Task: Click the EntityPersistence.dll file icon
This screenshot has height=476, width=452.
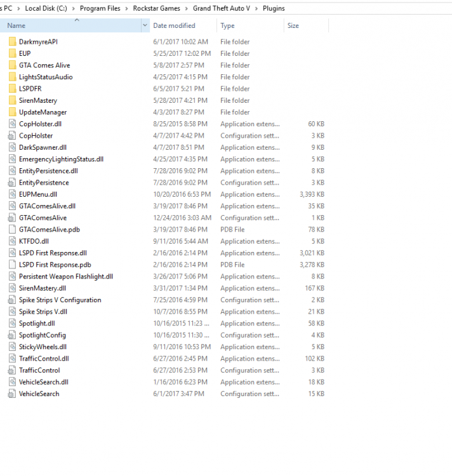Action: (x=12, y=171)
